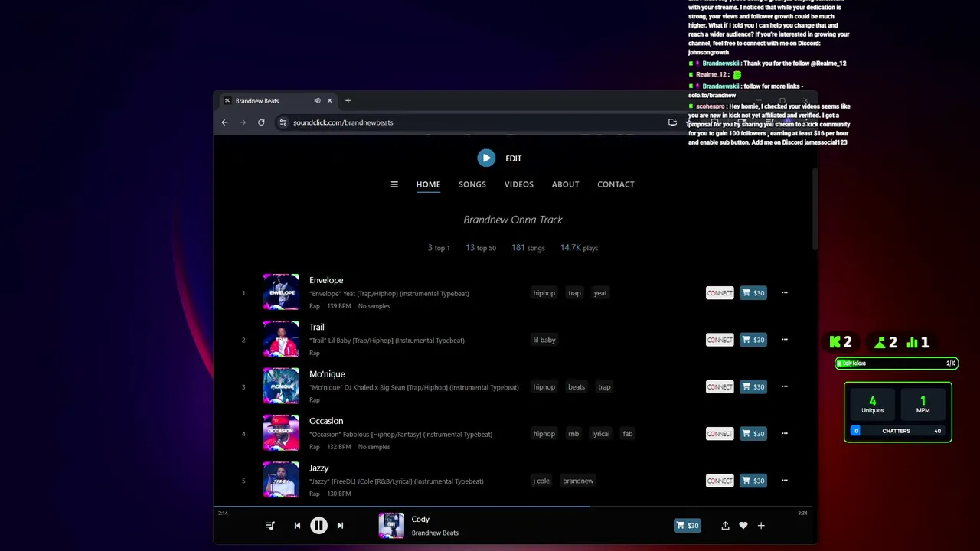The height and width of the screenshot is (551, 980).
Task: Open the Trail cover art thumbnail
Action: point(281,339)
